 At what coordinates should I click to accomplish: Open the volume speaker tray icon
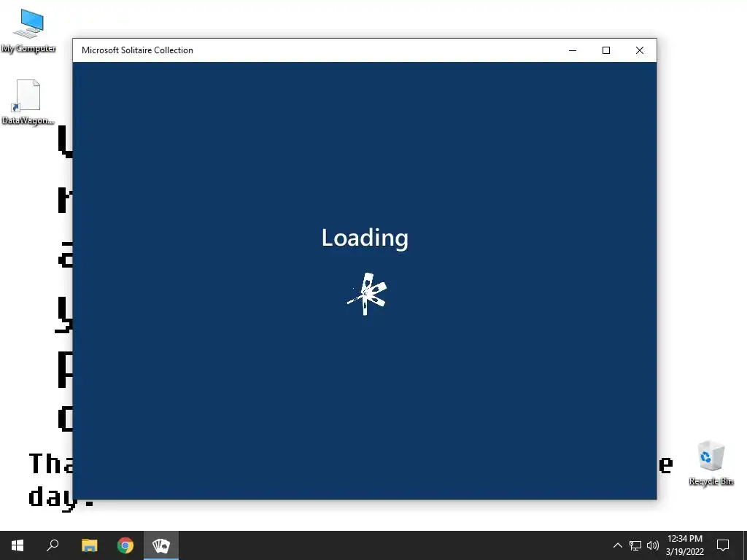pyautogui.click(x=653, y=545)
